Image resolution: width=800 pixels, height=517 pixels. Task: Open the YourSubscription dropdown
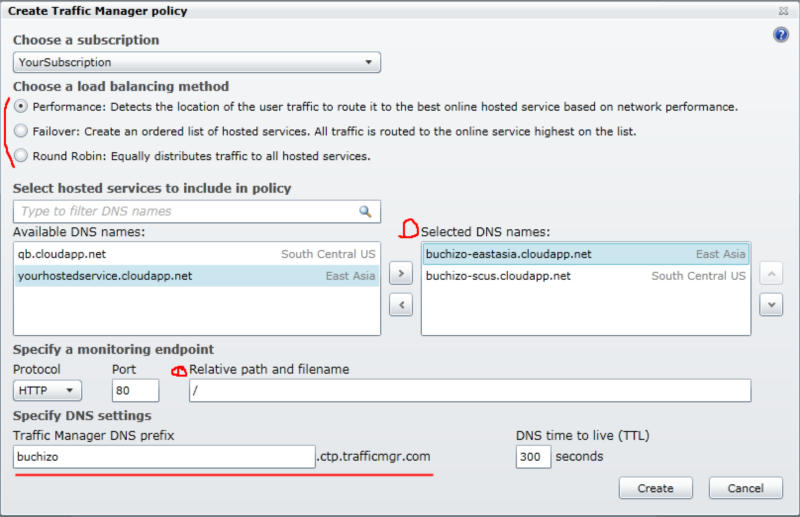click(x=197, y=63)
